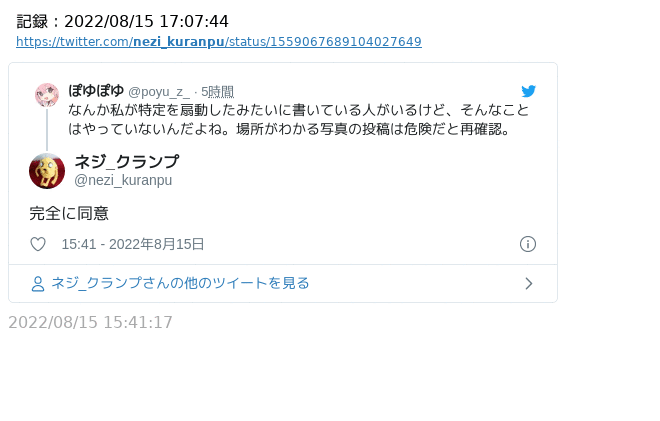
Task: Click the person icon beside other tweets link
Action: (x=38, y=284)
